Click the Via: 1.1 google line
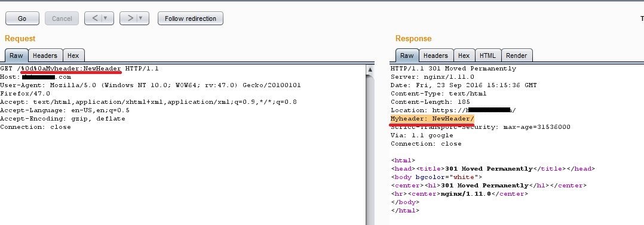This screenshot has width=644, height=225. coord(422,135)
